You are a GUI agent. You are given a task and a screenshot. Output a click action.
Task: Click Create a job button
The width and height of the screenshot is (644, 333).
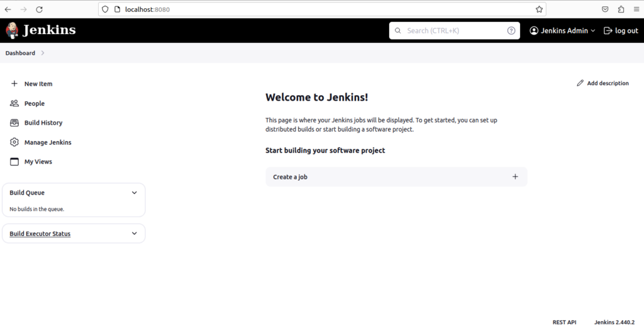[396, 177]
